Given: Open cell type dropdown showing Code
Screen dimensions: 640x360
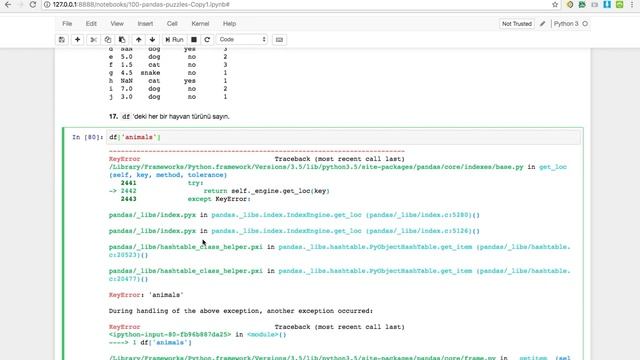Looking at the screenshot, I should pyautogui.click(x=242, y=40).
